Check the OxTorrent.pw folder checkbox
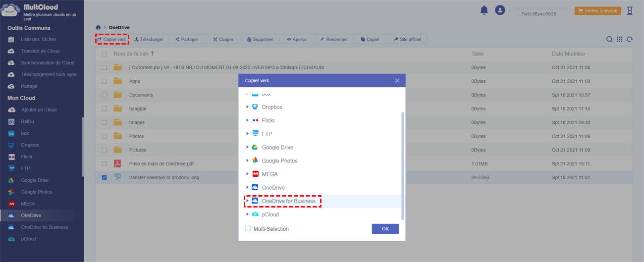The image size is (644, 262). pos(104,67)
